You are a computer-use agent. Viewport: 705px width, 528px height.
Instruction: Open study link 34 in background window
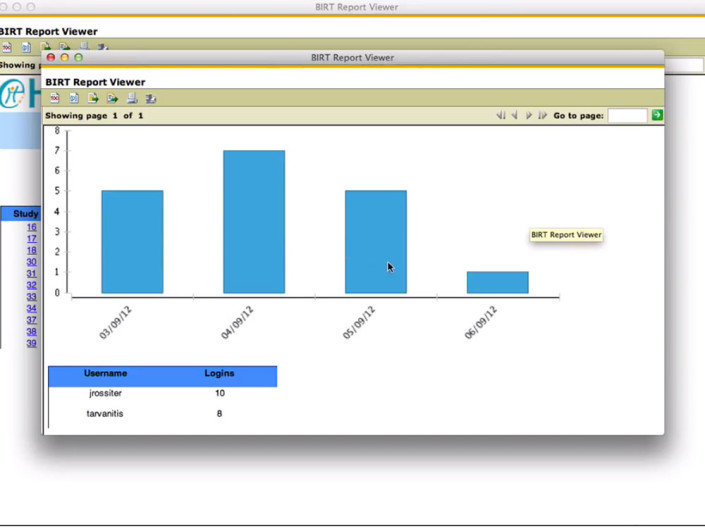pyautogui.click(x=31, y=308)
